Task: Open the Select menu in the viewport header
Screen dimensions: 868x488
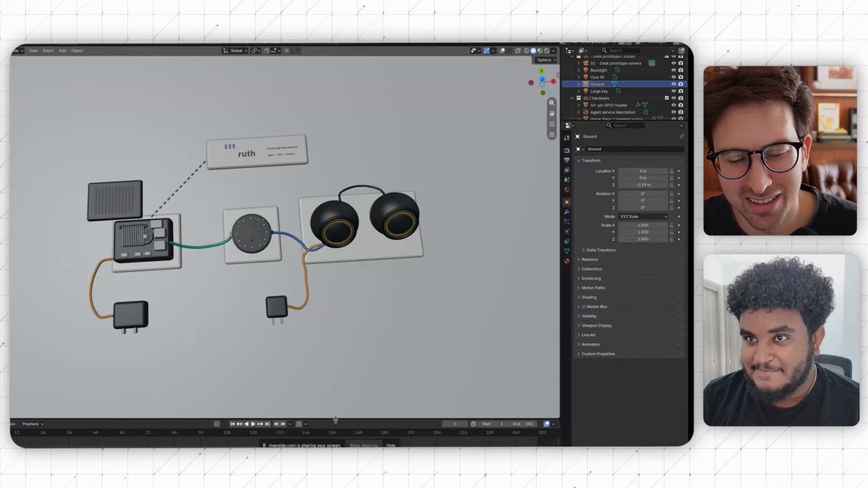Action: [x=48, y=51]
